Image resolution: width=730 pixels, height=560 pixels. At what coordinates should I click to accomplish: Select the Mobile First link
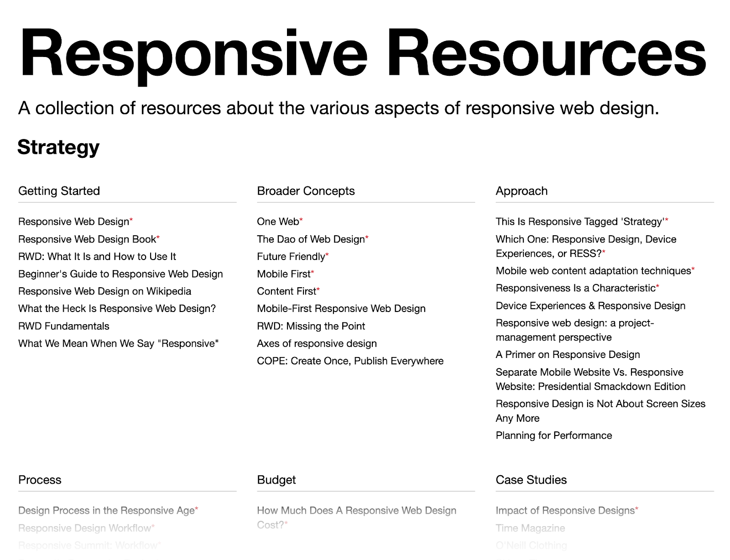coord(283,274)
